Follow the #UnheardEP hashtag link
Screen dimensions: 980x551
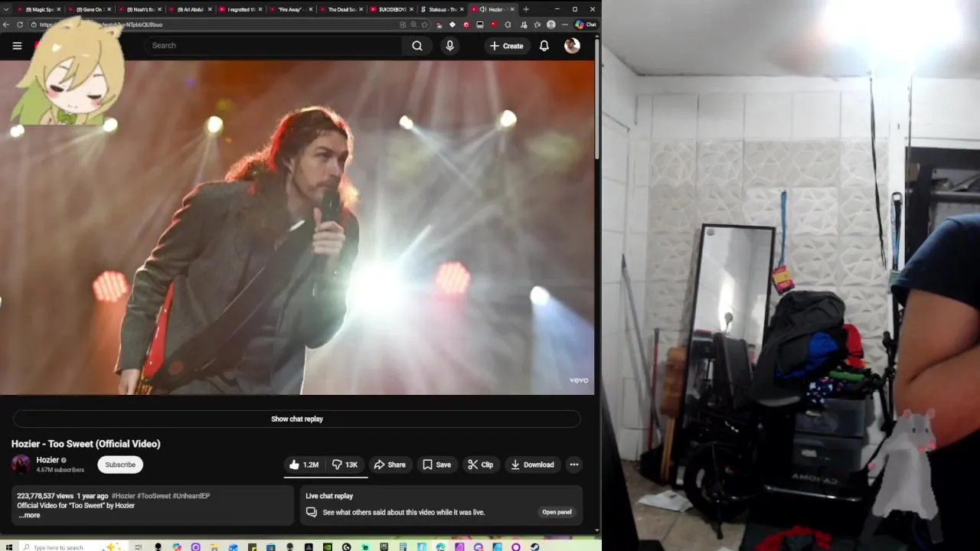tap(191, 496)
